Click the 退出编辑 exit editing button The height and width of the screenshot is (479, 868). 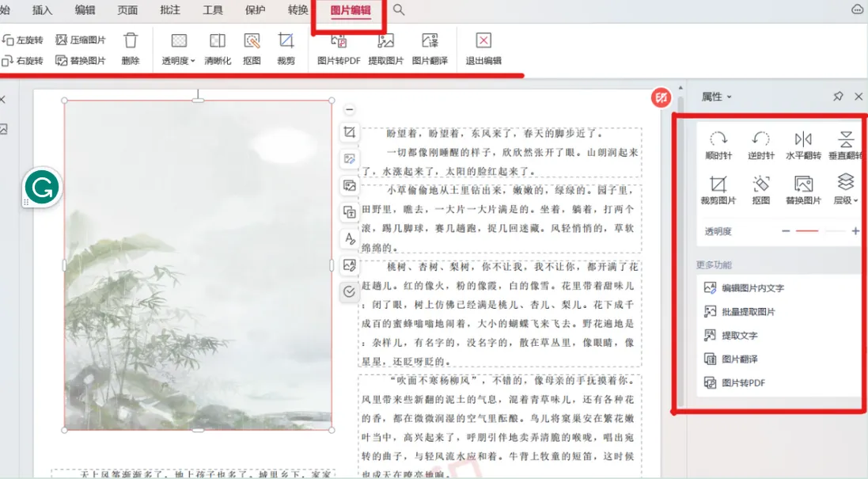point(483,48)
